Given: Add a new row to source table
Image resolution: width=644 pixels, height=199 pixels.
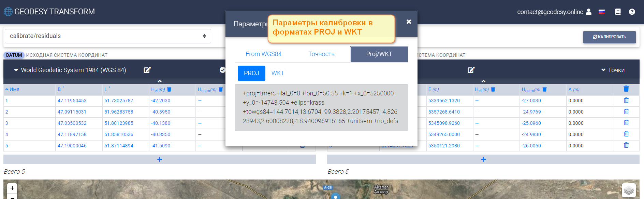Looking at the screenshot, I should pos(159,159).
